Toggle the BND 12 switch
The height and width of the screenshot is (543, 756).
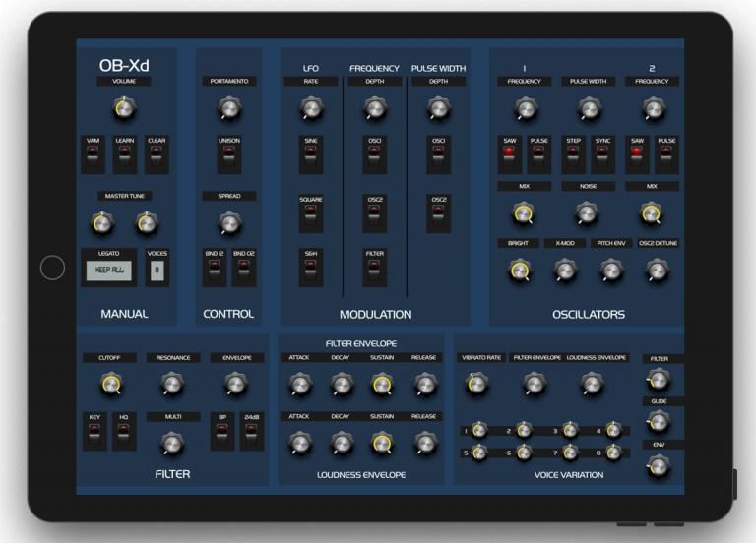pos(214,268)
